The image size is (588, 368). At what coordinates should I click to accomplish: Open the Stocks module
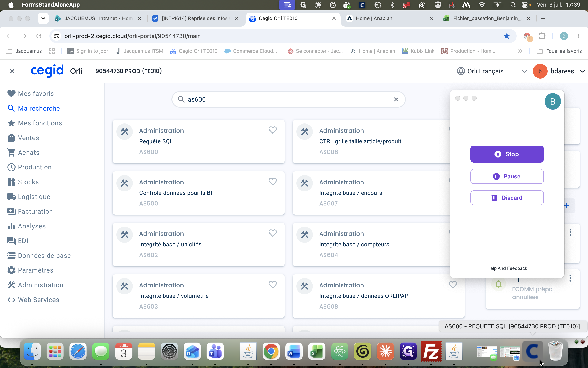tap(23, 182)
